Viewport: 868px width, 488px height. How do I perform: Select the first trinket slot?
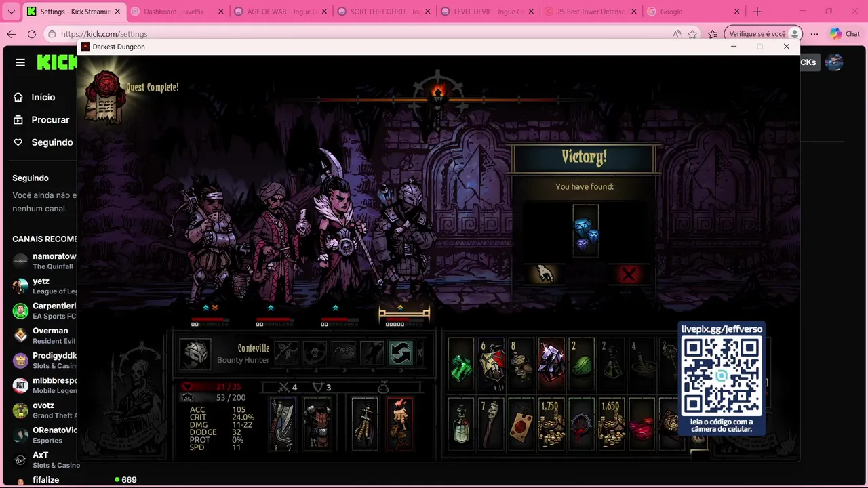point(365,424)
